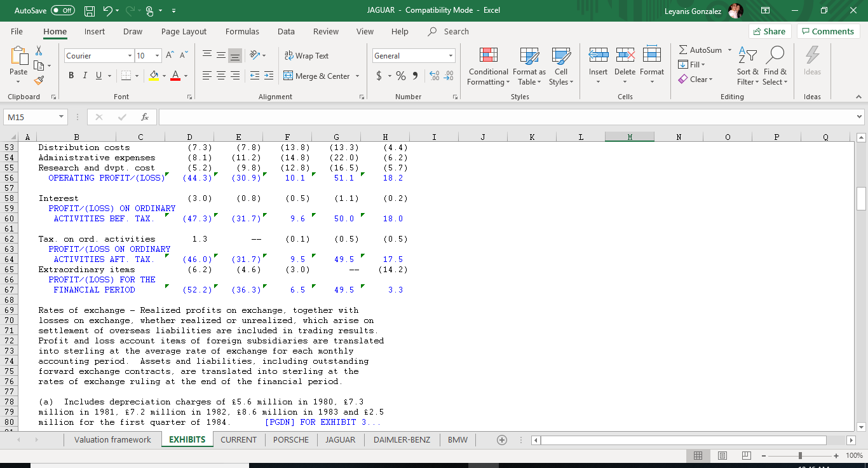Increase font size with the larger A
868x468 pixels.
[170, 56]
